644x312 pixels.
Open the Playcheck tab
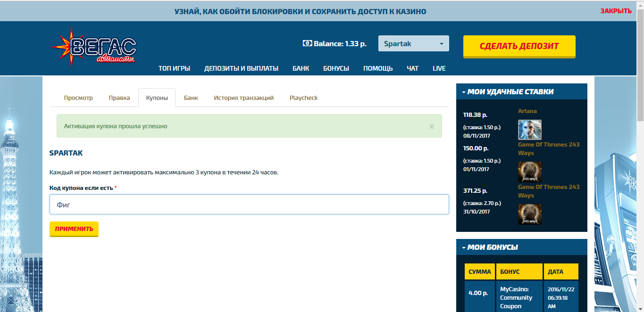click(x=303, y=98)
